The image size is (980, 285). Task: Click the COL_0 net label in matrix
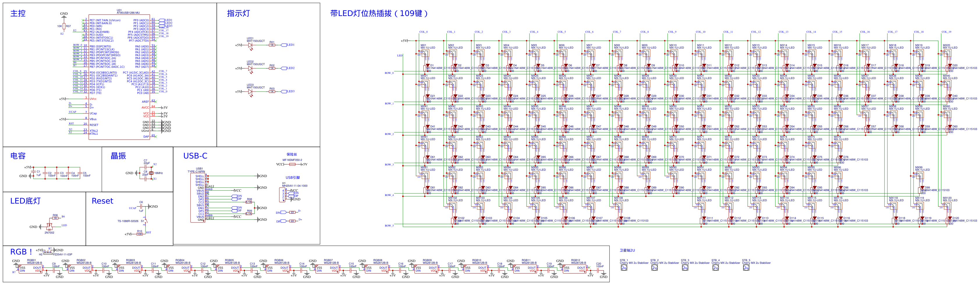423,32
